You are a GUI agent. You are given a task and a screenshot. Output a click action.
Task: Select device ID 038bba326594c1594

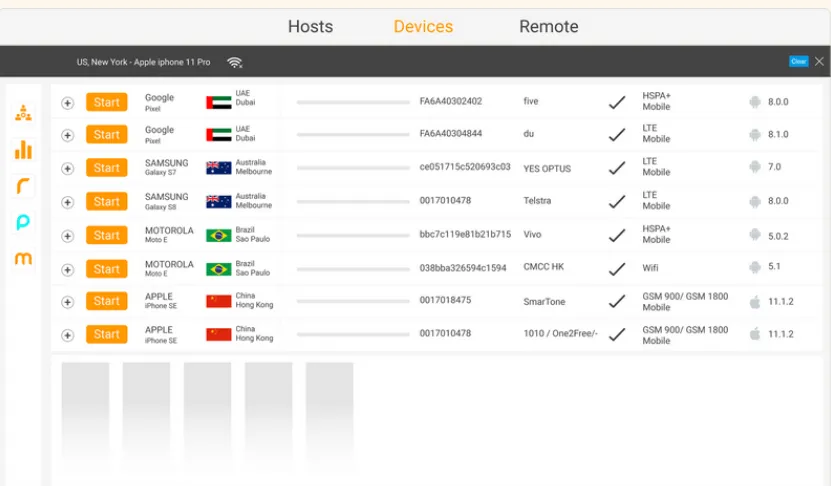tap(463, 268)
